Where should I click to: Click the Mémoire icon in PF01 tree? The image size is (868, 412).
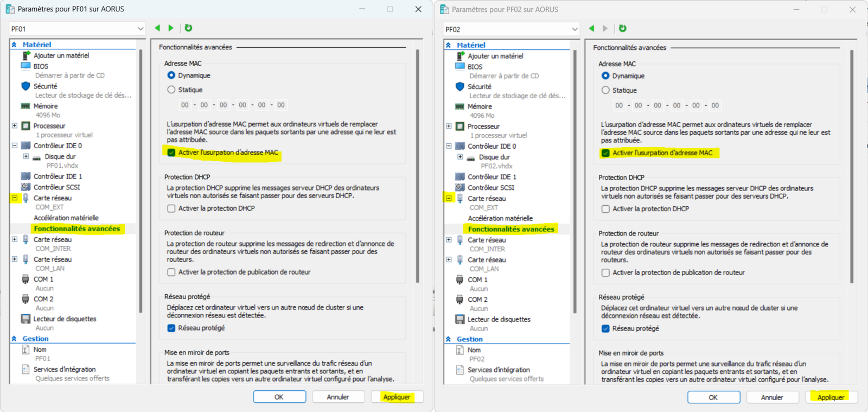[25, 106]
